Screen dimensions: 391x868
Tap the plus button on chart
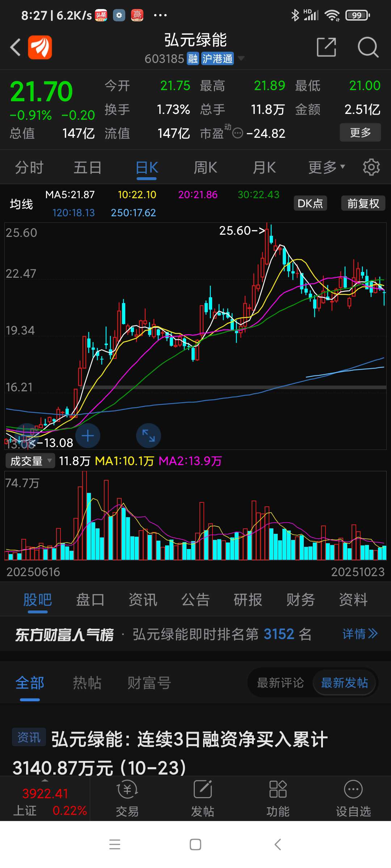click(x=88, y=436)
